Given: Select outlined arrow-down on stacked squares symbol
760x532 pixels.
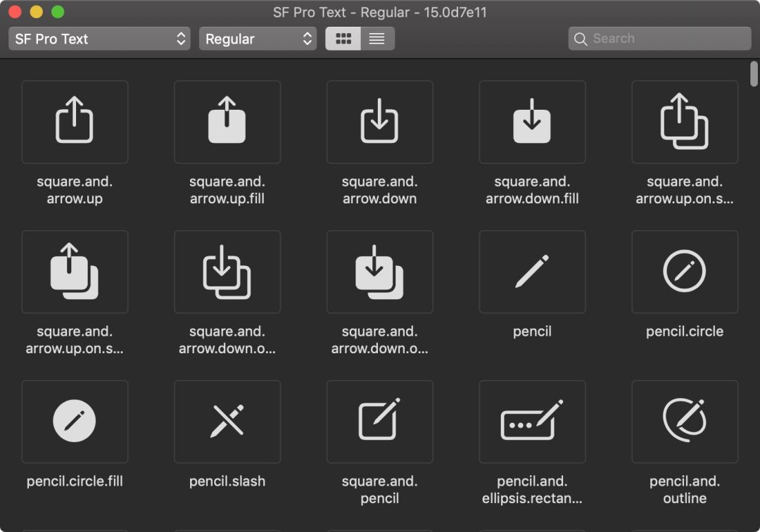Looking at the screenshot, I should coord(227,272).
